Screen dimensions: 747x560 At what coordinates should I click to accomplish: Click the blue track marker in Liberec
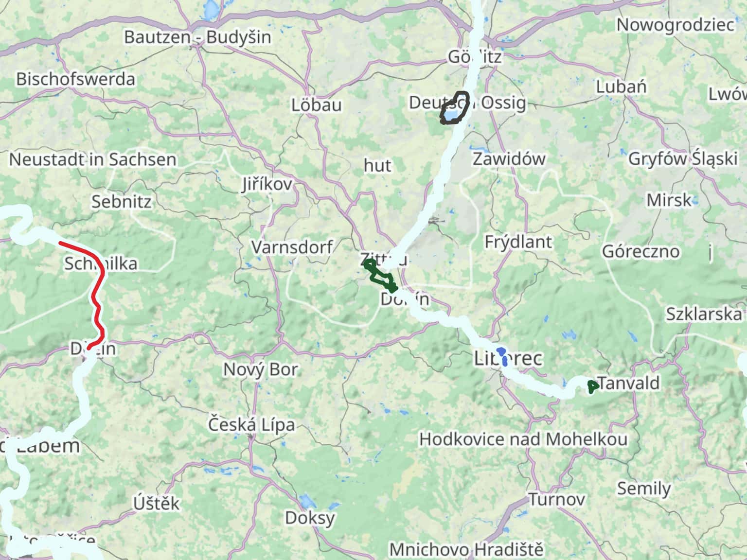pyautogui.click(x=503, y=356)
